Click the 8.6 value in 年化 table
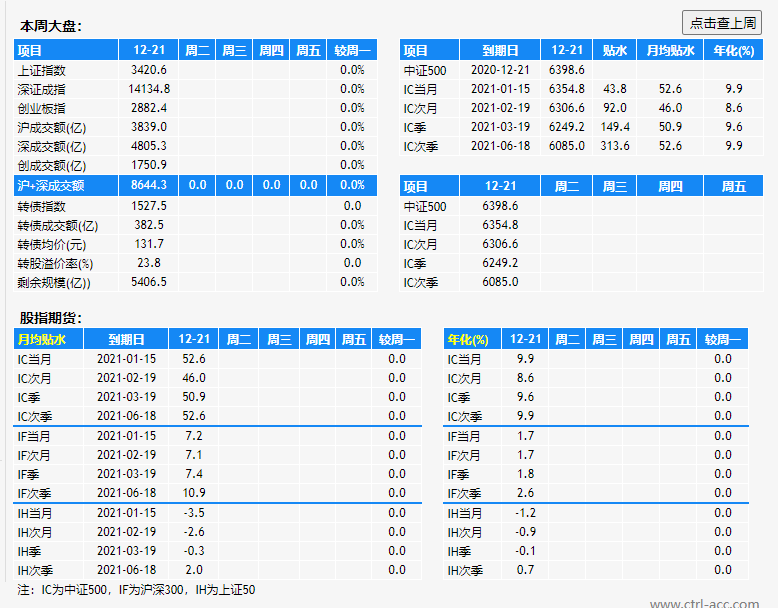The width and height of the screenshot is (778, 608). coord(525,378)
